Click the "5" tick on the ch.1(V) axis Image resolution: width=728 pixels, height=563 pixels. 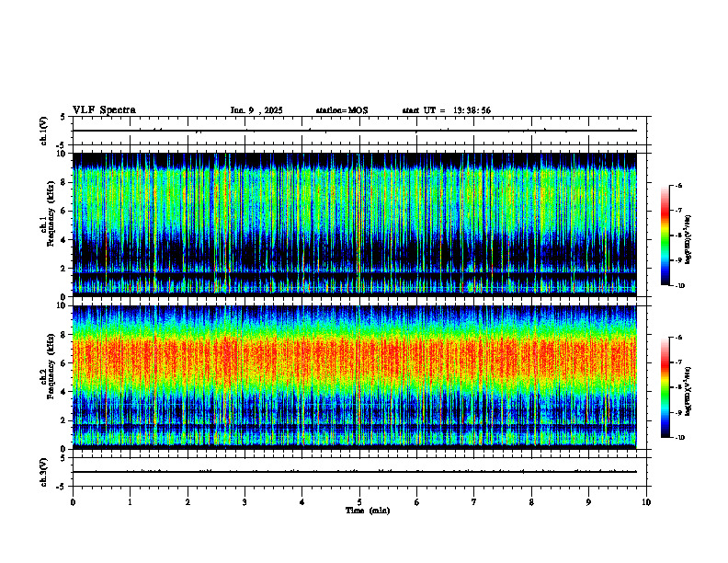click(63, 117)
